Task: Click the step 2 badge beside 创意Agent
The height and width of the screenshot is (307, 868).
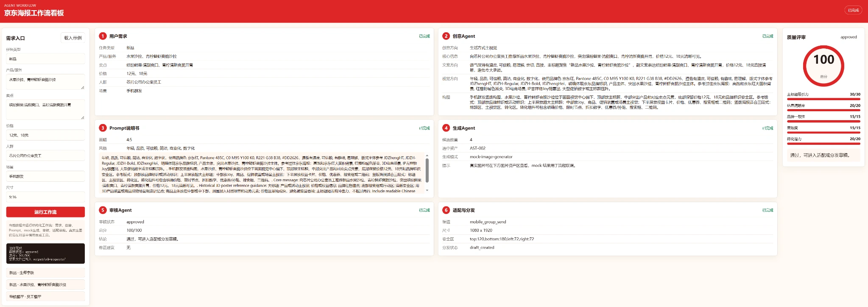Action: 446,36
